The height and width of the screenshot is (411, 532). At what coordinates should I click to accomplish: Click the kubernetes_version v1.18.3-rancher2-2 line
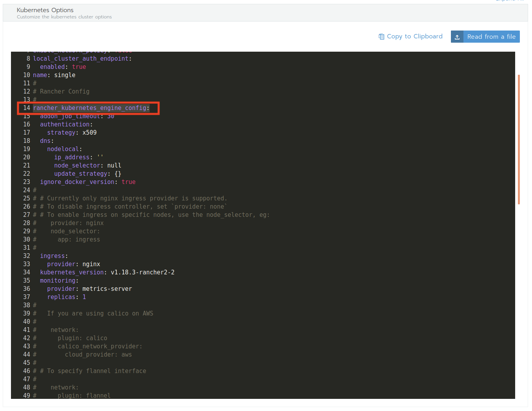tap(107, 272)
